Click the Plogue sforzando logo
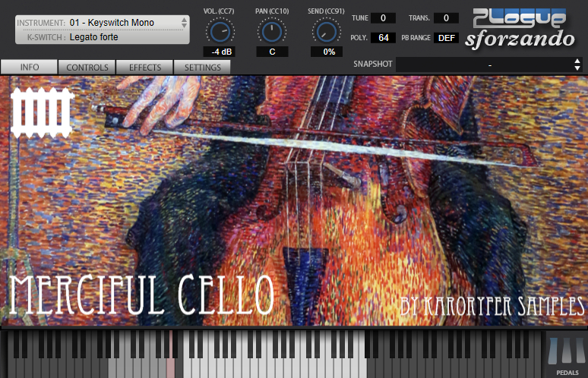This screenshot has width=588, height=378. tap(520, 29)
